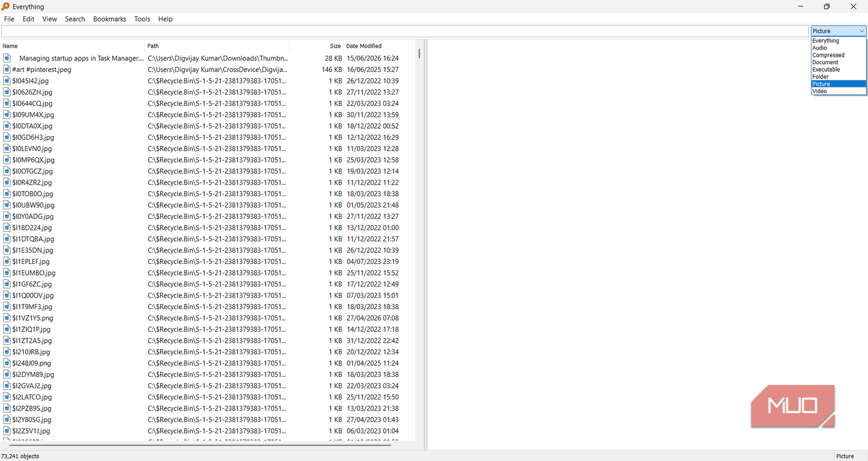The height and width of the screenshot is (461, 868).
Task: Select file name $I2DYM89.jpg
Action: 33,375
